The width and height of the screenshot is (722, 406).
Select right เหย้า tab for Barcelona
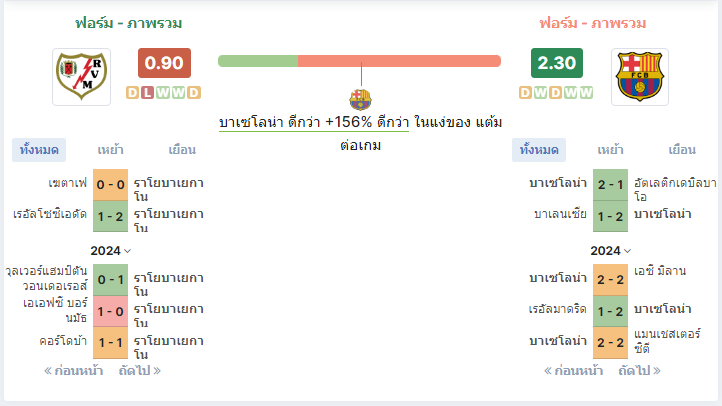[x=611, y=150]
